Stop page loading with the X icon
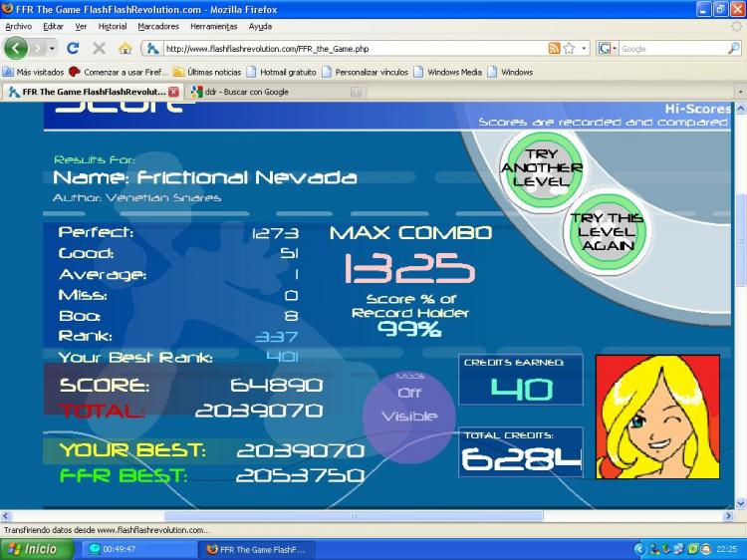Screen dimensions: 747x560 [x=99, y=48]
